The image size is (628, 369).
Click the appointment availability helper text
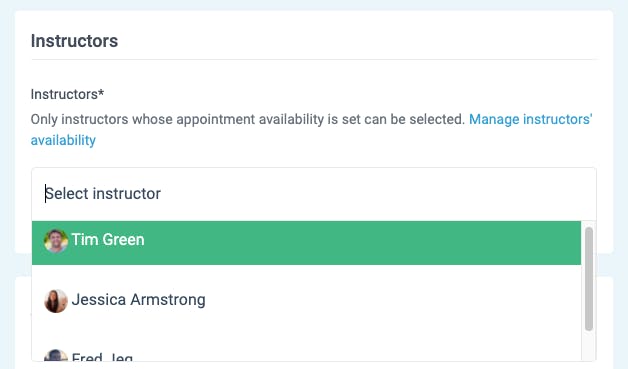pos(248,119)
